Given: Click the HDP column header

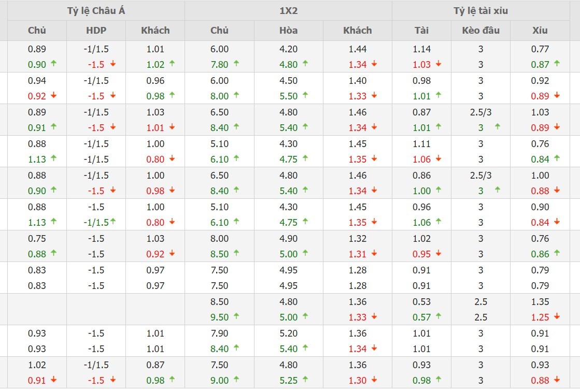Looking at the screenshot, I should click(96, 30).
